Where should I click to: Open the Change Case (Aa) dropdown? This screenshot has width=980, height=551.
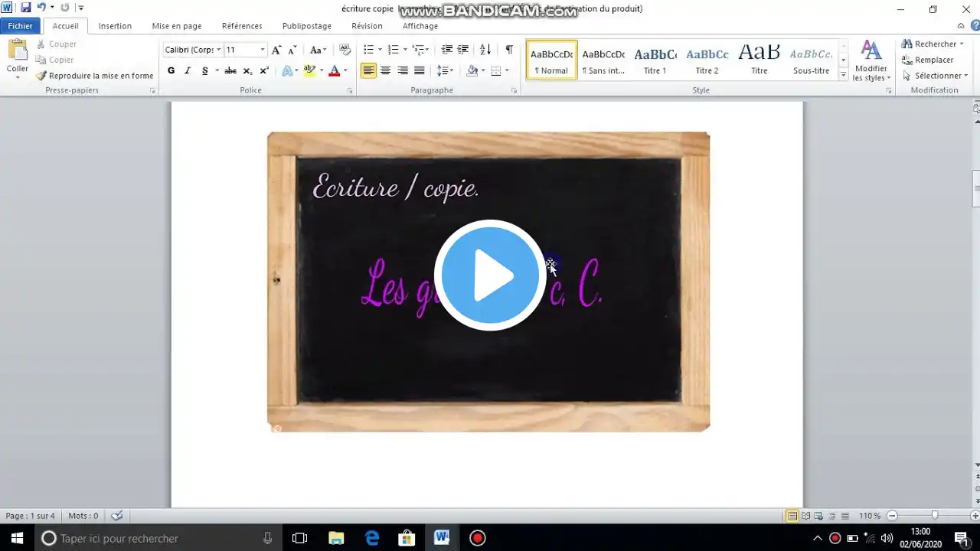(x=318, y=50)
